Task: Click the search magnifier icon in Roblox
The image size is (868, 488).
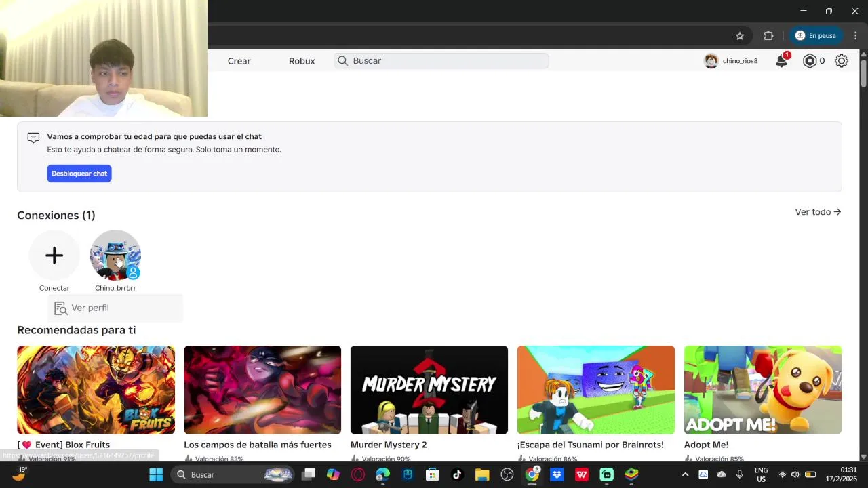Action: point(342,61)
